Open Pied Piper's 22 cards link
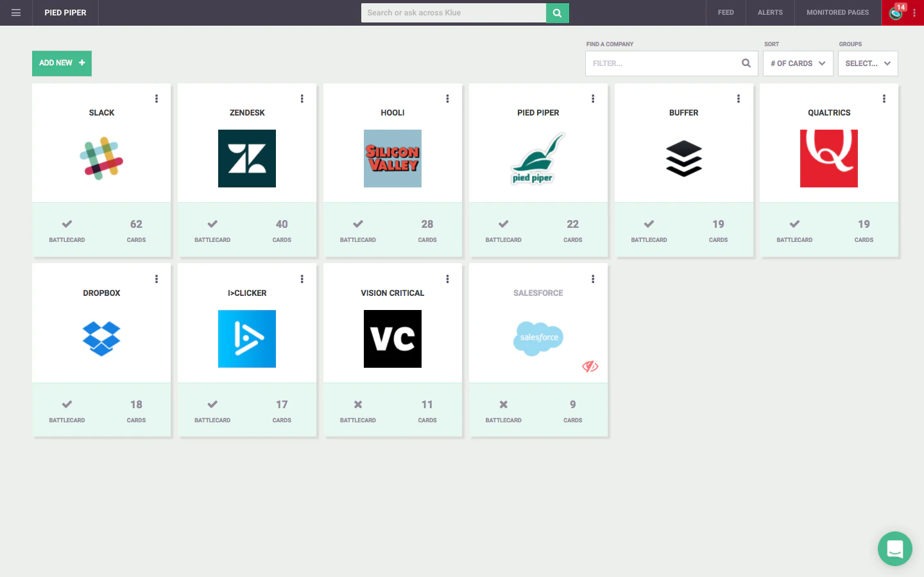Viewport: 924px width, 577px height. pos(573,230)
